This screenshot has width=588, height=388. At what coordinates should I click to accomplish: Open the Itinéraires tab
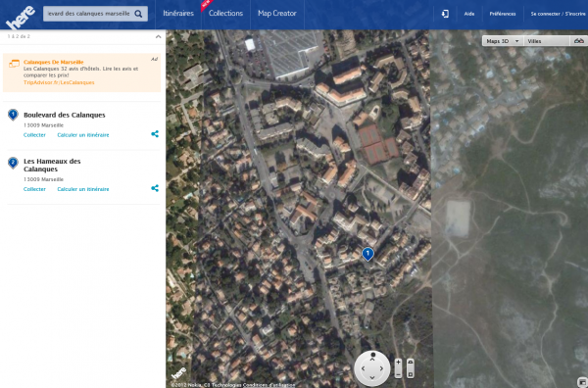point(178,14)
